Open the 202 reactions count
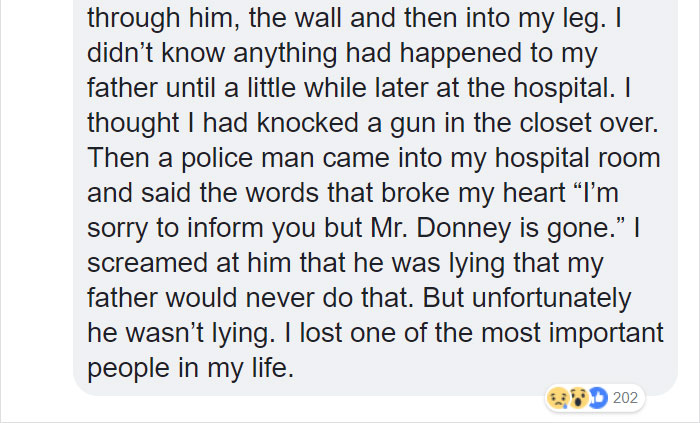 tap(625, 398)
